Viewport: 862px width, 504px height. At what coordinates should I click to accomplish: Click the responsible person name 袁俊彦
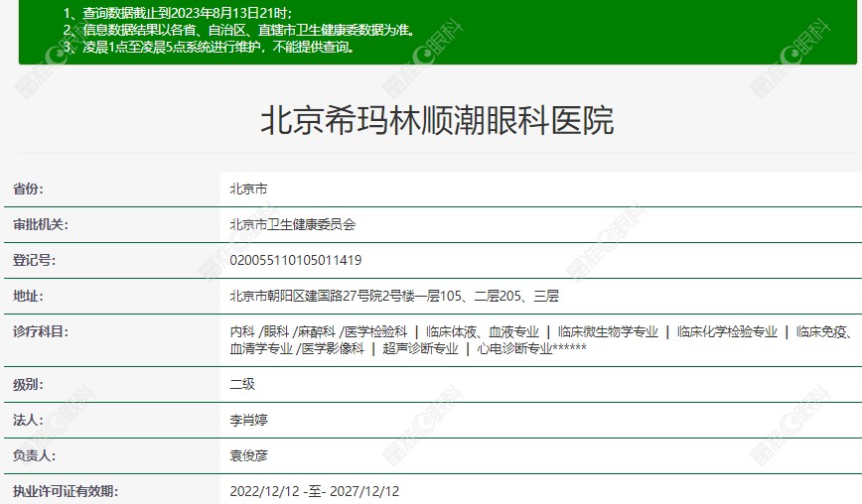(248, 455)
